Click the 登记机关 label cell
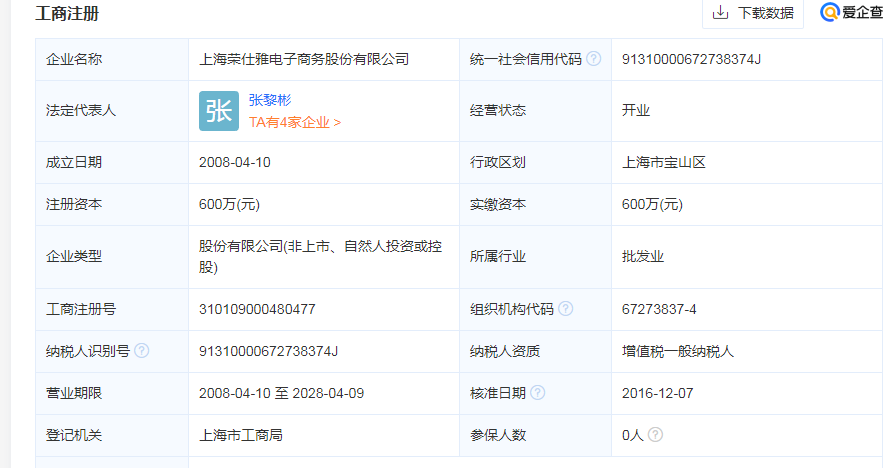The height and width of the screenshot is (468, 887). pos(112,435)
